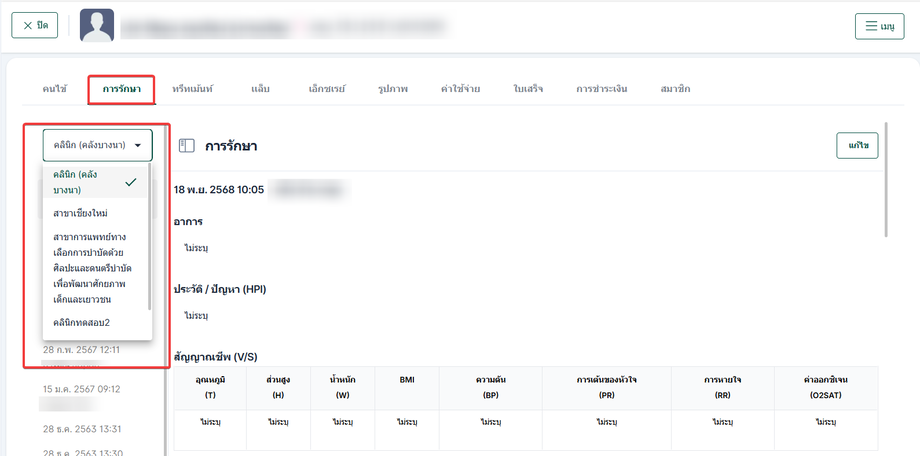920x456 pixels.
Task: Click the dropdown list scrollbar
Action: [x=150, y=237]
